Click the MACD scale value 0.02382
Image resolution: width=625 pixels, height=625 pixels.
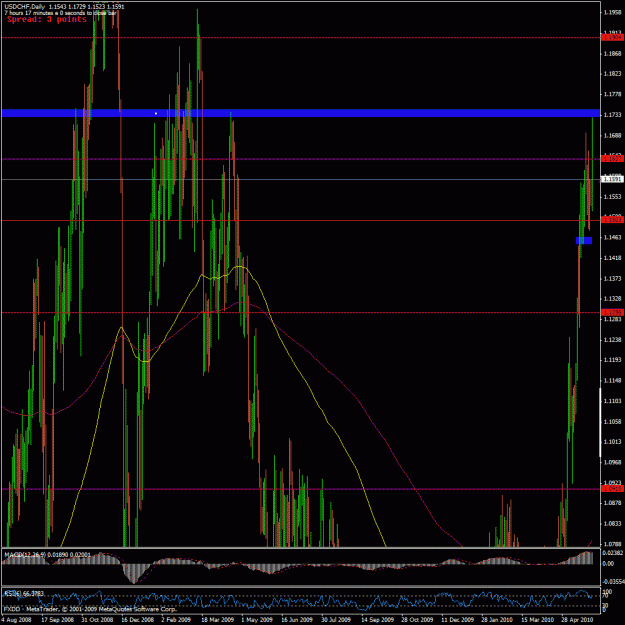tap(613, 553)
